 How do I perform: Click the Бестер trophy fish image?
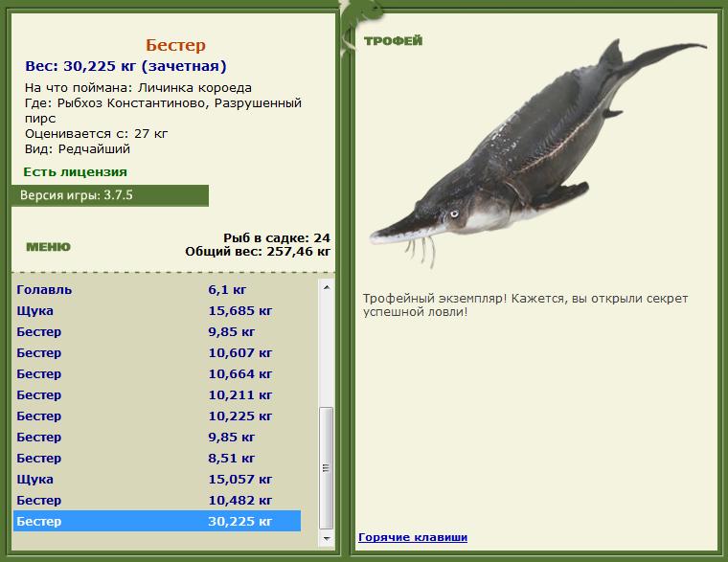coord(537,153)
